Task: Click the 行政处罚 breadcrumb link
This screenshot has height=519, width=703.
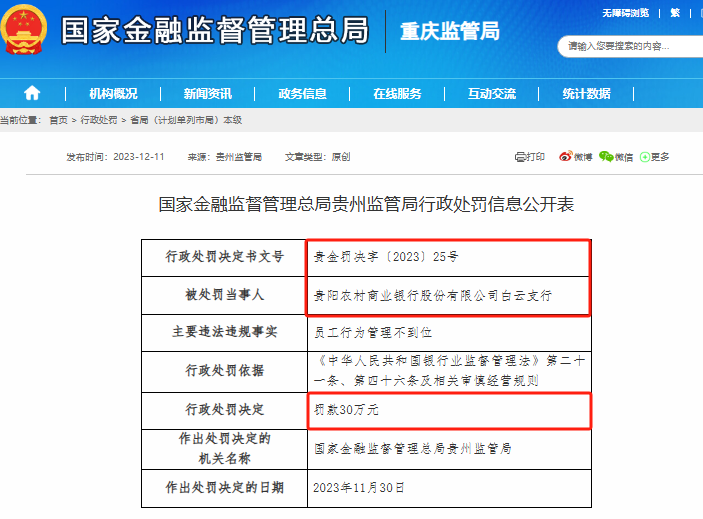Action: click(99, 120)
